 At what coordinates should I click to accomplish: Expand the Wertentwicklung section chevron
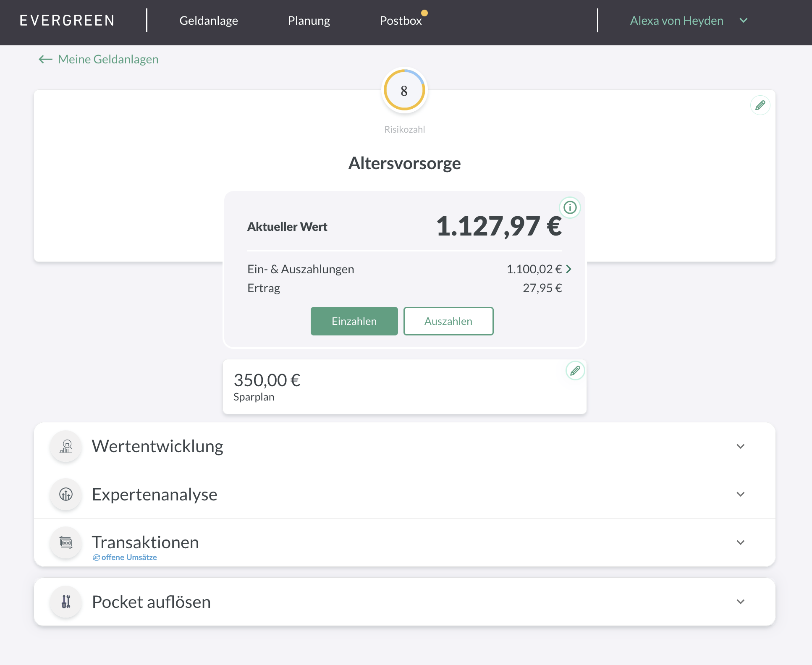[x=741, y=446]
